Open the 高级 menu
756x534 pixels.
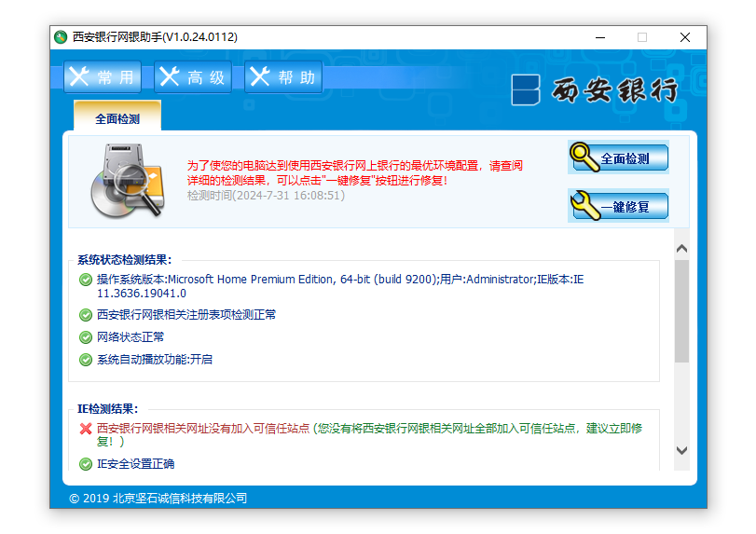tap(193, 77)
